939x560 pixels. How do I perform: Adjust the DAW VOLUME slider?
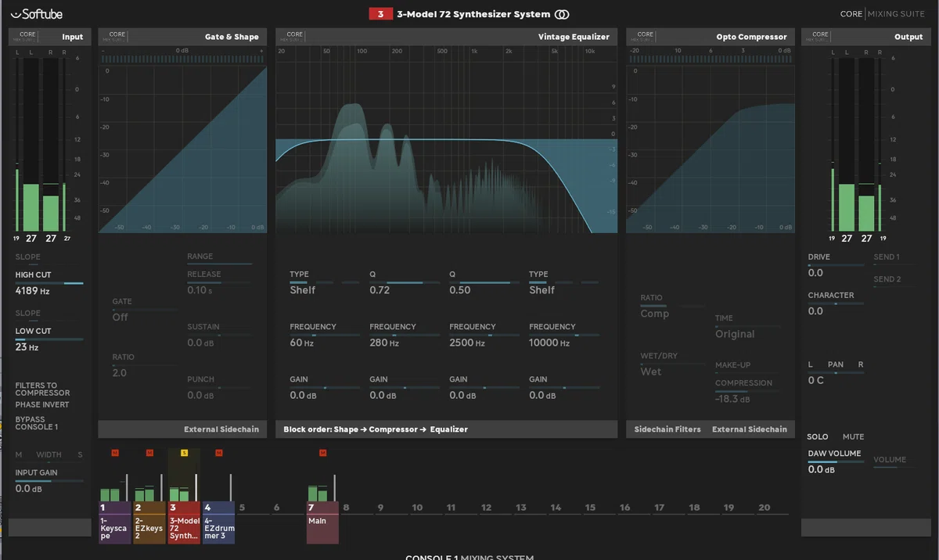pyautogui.click(x=836, y=461)
